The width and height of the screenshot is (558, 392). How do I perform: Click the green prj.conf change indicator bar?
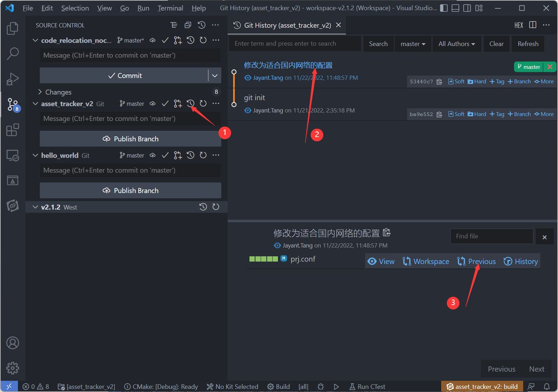[x=263, y=259]
